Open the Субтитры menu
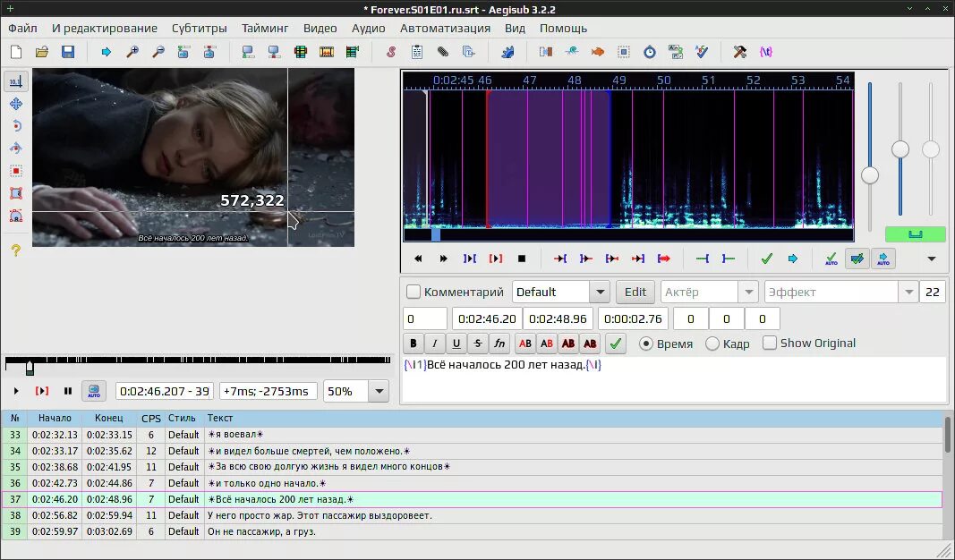955x560 pixels. (x=199, y=28)
